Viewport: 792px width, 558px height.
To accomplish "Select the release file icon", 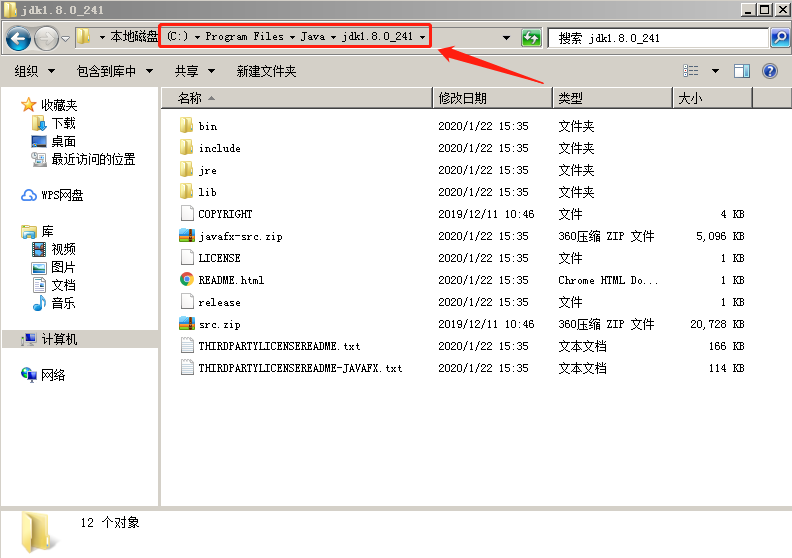I will pos(187,301).
